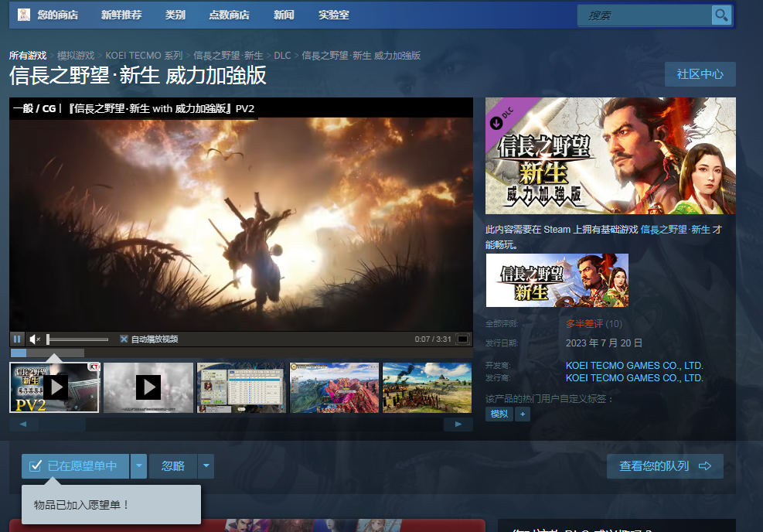Click the search magnifier icon

pyautogui.click(x=721, y=15)
